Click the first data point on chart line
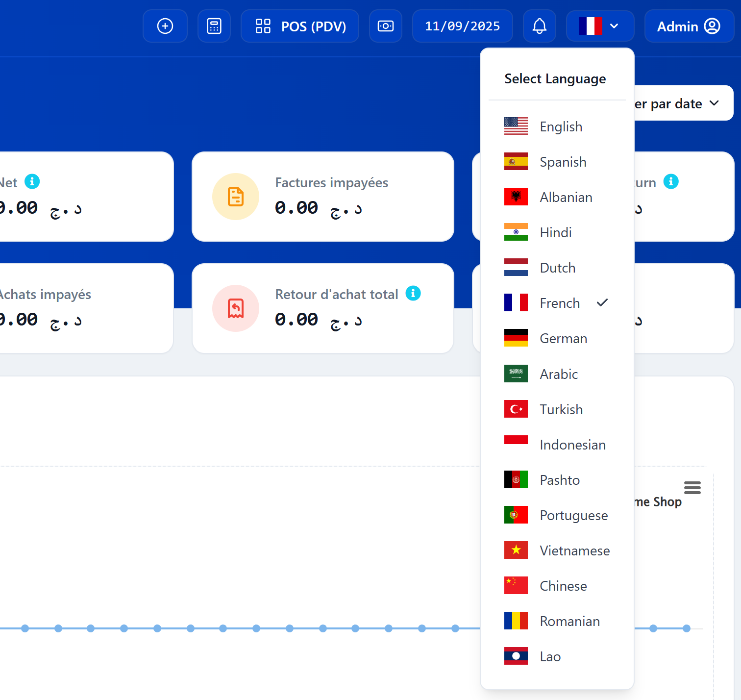Viewport: 741px width, 700px height. coord(25,628)
